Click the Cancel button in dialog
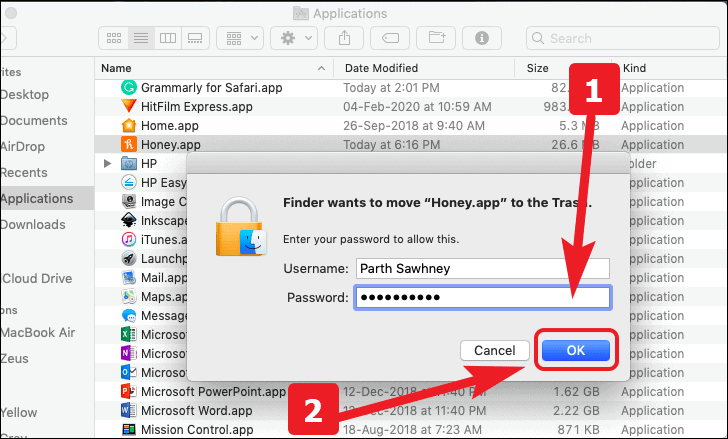The height and width of the screenshot is (439, 728). (x=495, y=350)
